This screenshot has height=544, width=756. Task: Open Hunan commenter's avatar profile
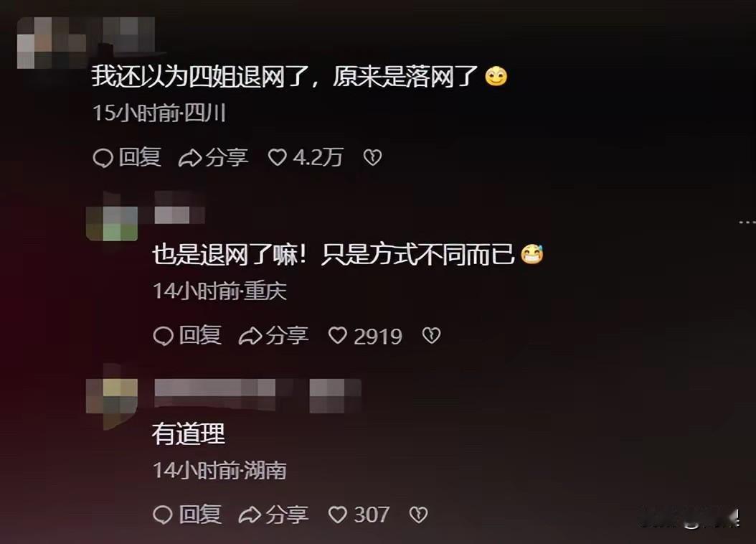(111, 402)
